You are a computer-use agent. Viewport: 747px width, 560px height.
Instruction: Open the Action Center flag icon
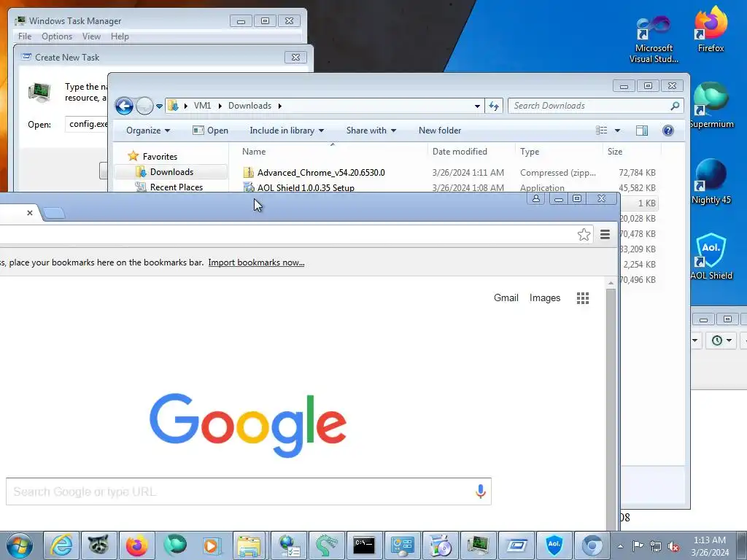[x=638, y=546]
